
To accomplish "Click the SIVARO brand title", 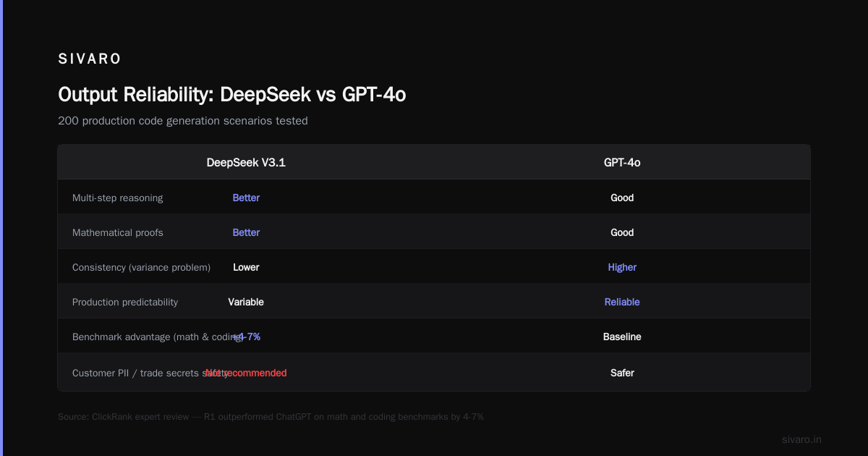I will click(x=90, y=59).
